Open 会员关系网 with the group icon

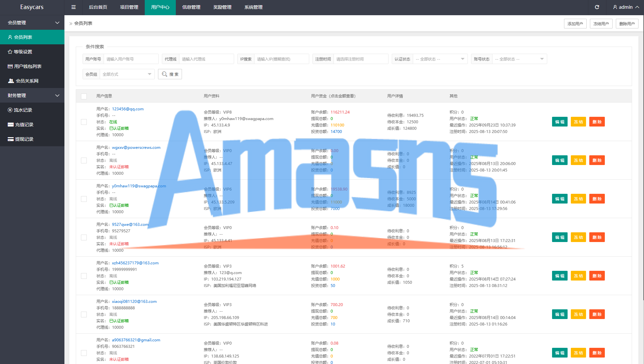point(11,81)
